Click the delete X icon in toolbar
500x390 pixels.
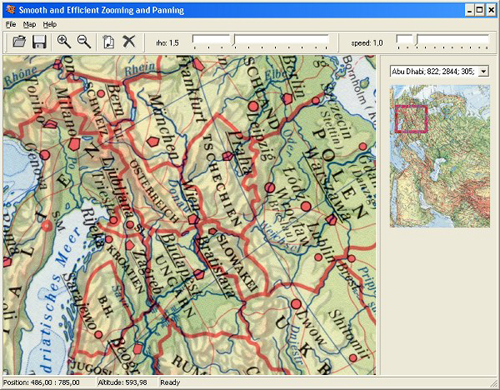pos(129,41)
